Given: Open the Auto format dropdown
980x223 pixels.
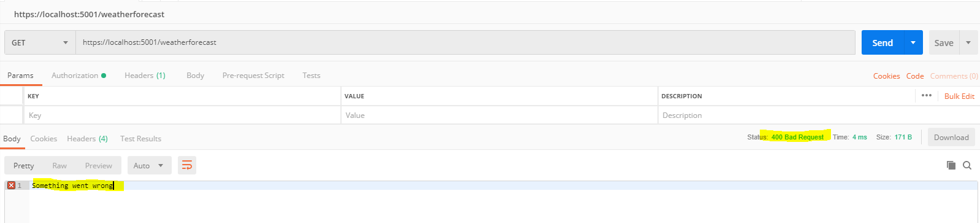Looking at the screenshot, I should click(x=148, y=165).
